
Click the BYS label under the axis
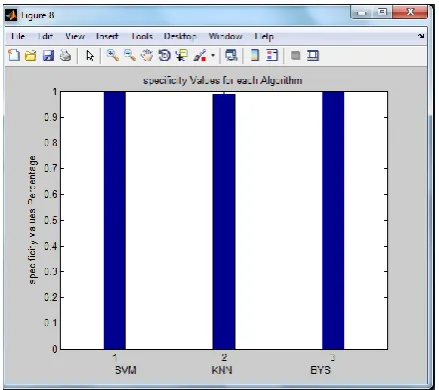320,370
